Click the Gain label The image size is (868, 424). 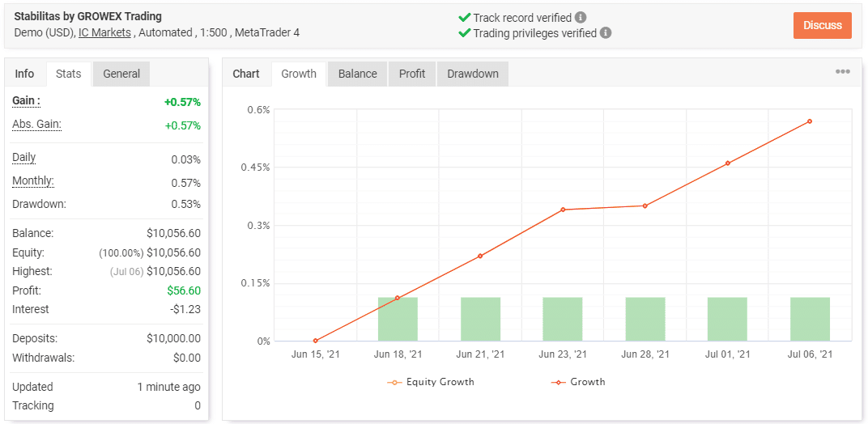(x=26, y=101)
